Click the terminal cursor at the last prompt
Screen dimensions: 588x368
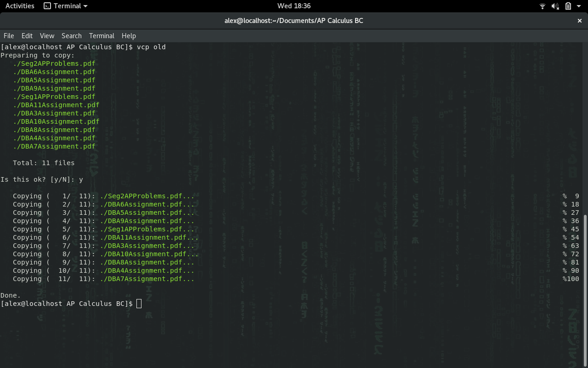click(139, 304)
